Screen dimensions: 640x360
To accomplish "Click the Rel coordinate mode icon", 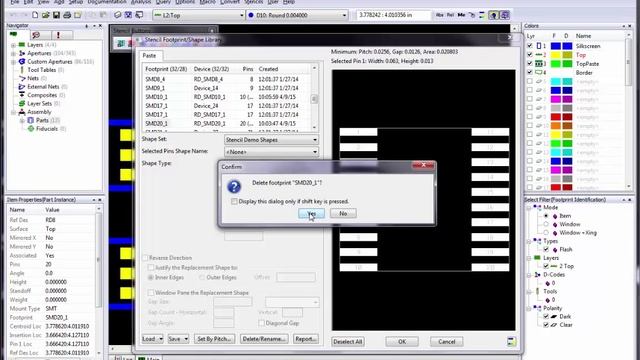I will click(x=450, y=15).
